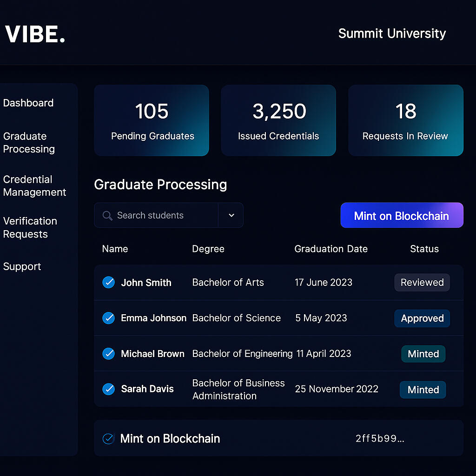Deselect Sarah Davis's checkbox

(x=108, y=389)
